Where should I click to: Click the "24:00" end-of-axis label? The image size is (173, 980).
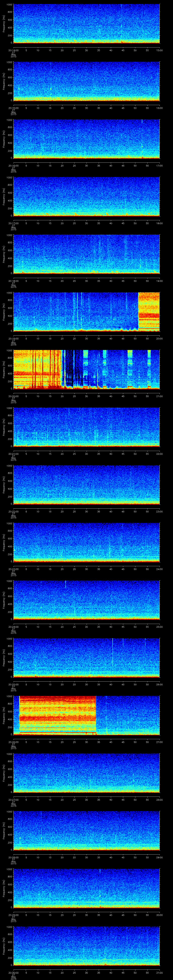pyautogui.click(x=160, y=569)
